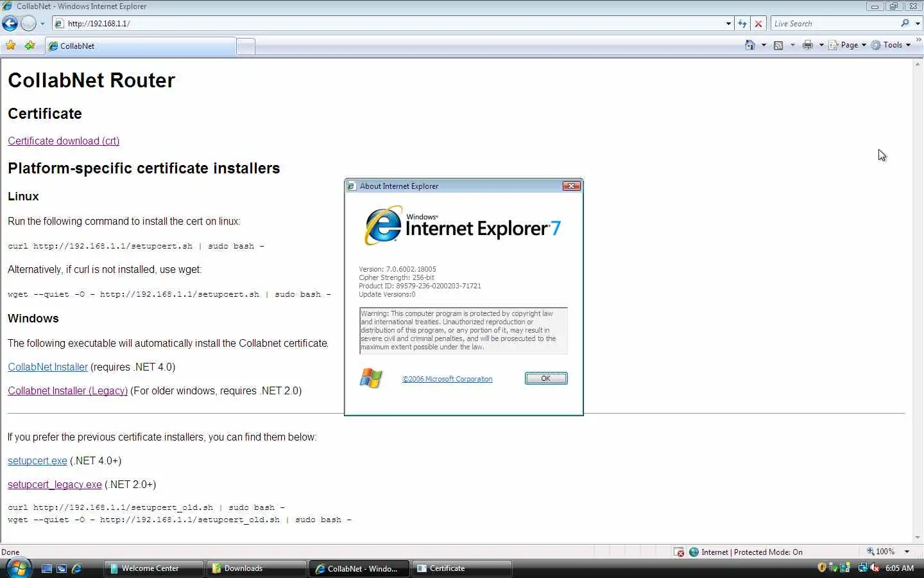Image resolution: width=924 pixels, height=578 pixels.
Task: Click the 100% zoom level button
Action: [880, 552]
